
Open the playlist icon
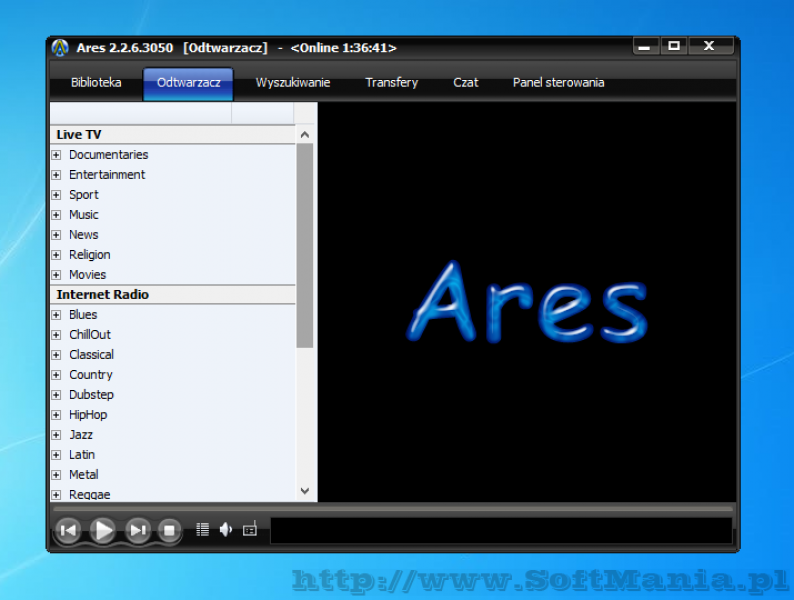(x=203, y=530)
